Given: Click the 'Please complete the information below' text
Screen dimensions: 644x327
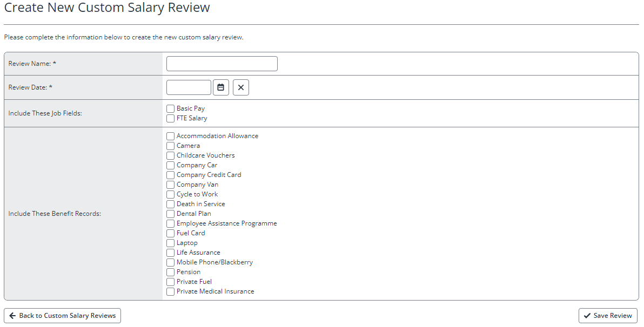Looking at the screenshot, I should [124, 37].
